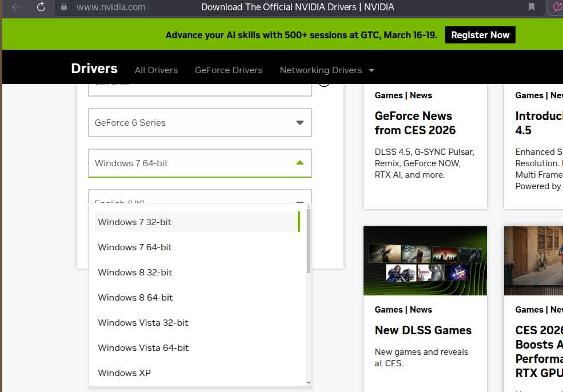This screenshot has width=563, height=392.
Task: Click the GTC March 16-19 banner text
Action: pyautogui.click(x=301, y=35)
